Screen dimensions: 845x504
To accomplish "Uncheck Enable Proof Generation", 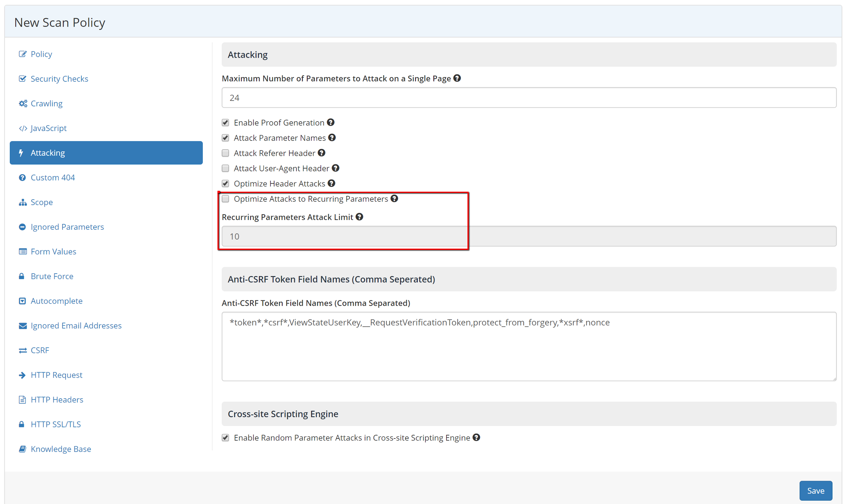I will pyautogui.click(x=225, y=122).
